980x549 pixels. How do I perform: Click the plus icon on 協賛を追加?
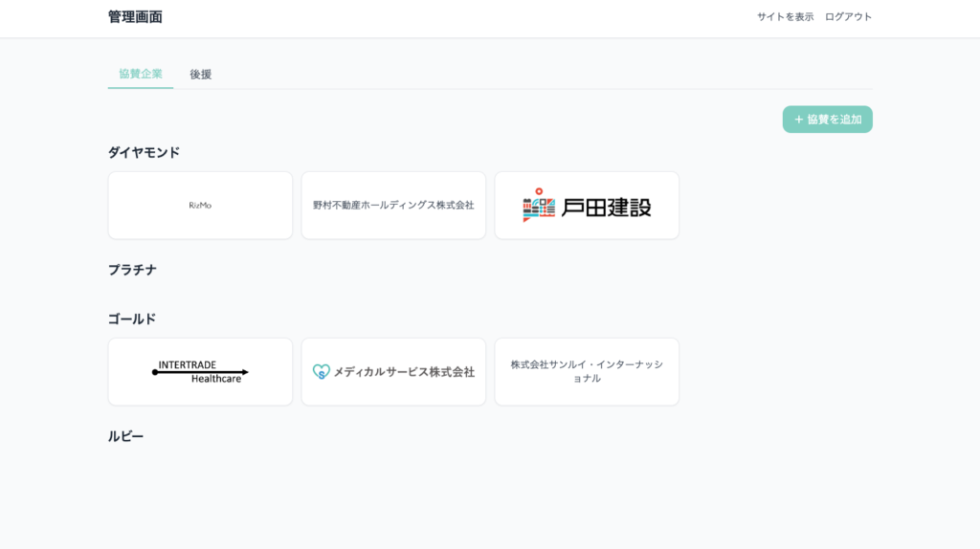tap(798, 120)
